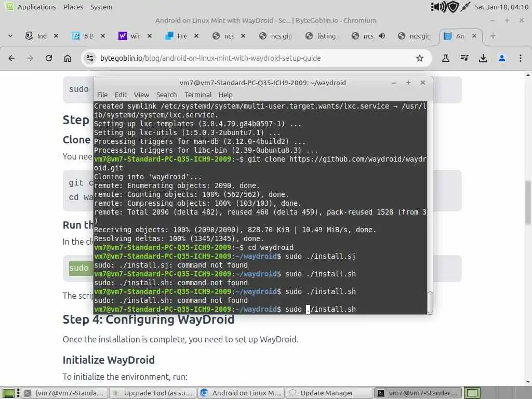532x399 pixels.
Task: Close the '6 B' browser tab
Action: (x=103, y=36)
